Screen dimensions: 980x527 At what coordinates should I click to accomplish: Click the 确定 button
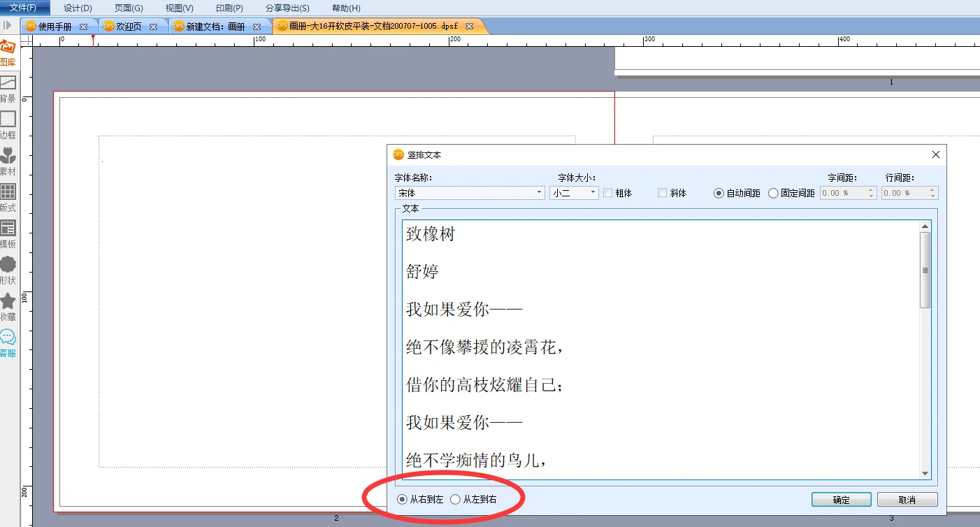(x=842, y=500)
